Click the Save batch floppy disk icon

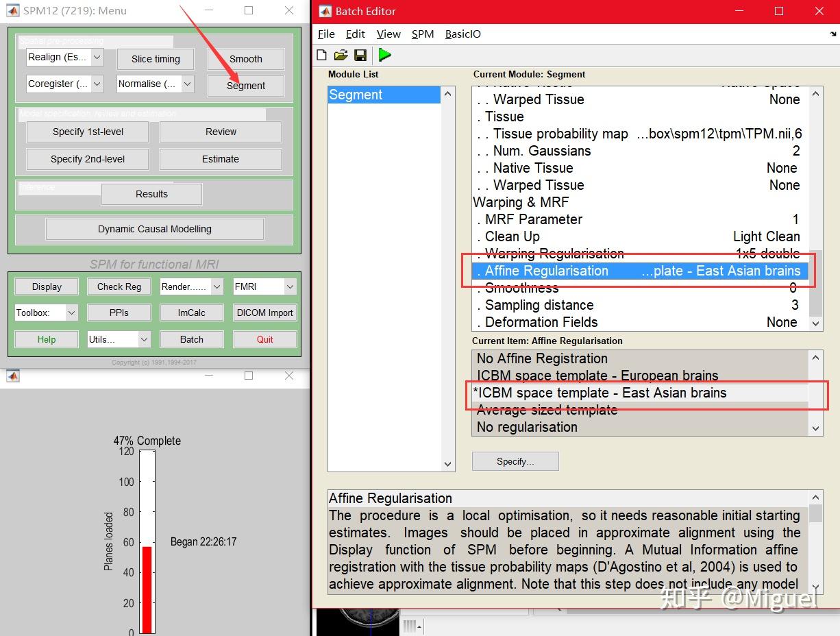point(360,56)
